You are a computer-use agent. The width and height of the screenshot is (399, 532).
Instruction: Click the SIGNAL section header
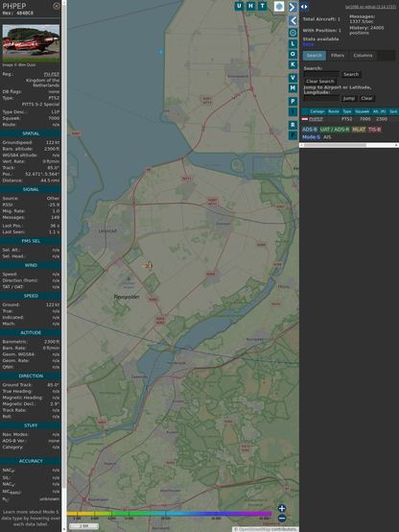31,189
